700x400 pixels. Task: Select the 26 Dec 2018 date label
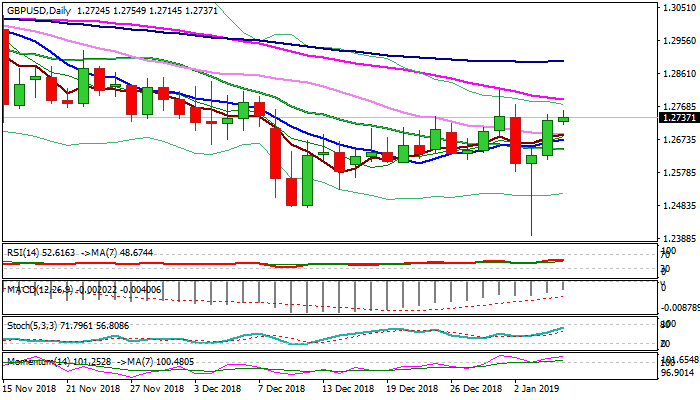pos(475,386)
